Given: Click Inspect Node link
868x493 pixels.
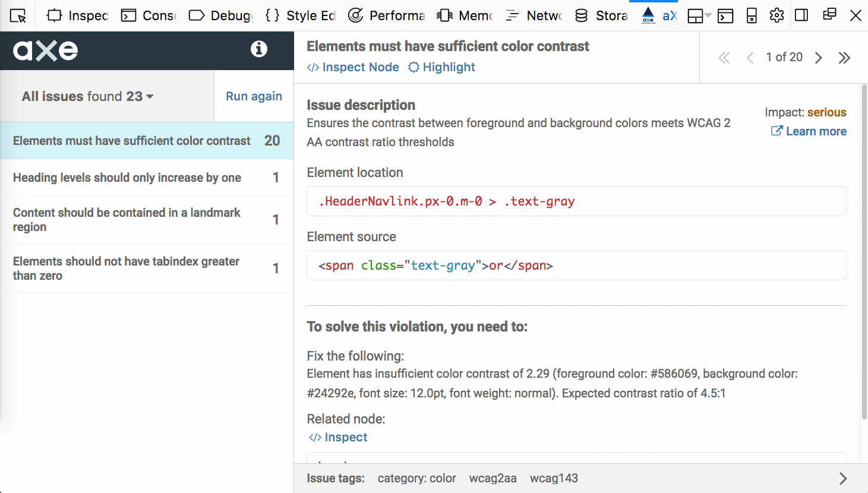Looking at the screenshot, I should (x=353, y=67).
